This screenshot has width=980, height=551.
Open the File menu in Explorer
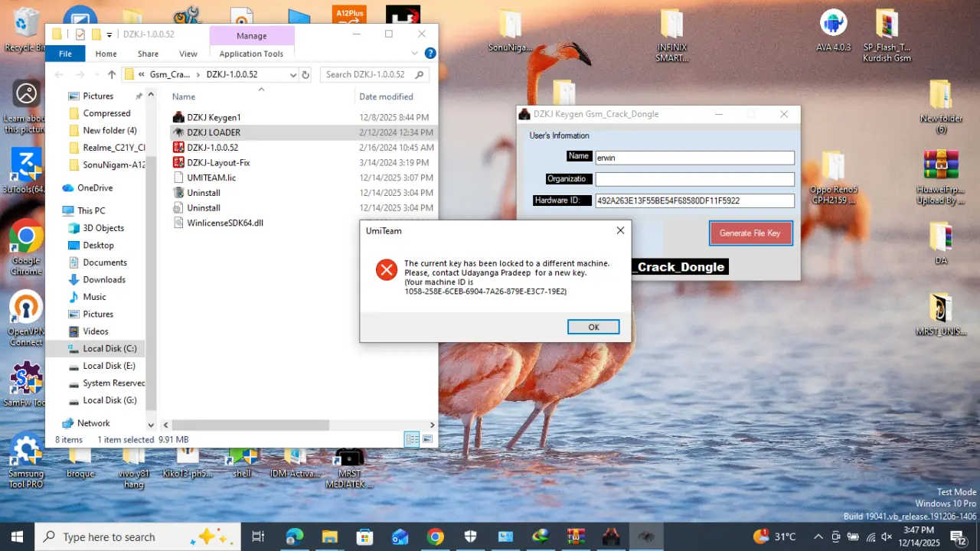pyautogui.click(x=66, y=54)
